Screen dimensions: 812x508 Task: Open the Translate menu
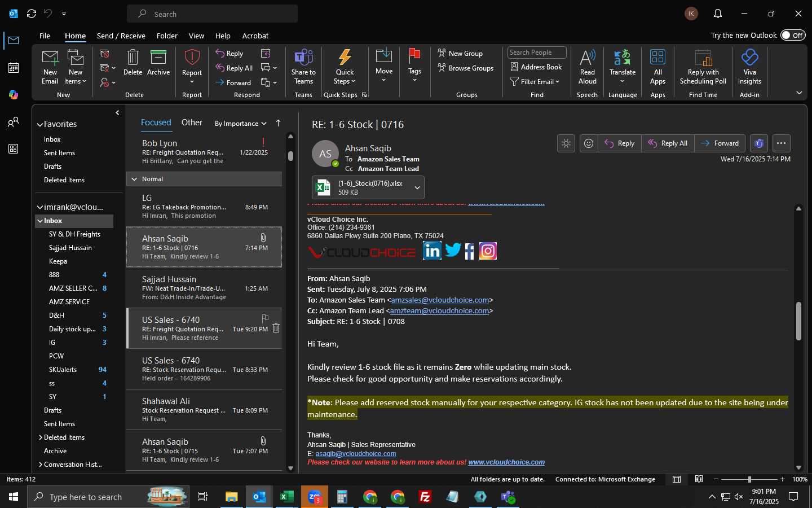click(x=623, y=67)
